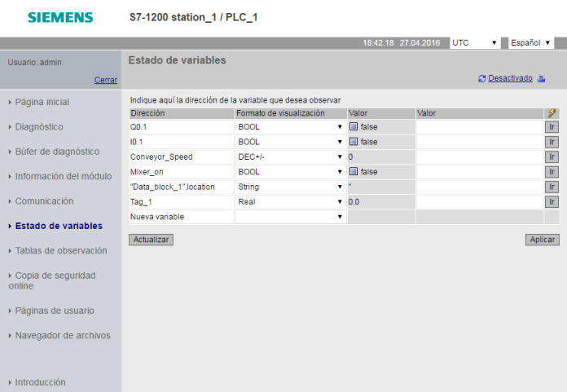Viewport: 567px width, 392px height.
Task: Click the lightning bolt column header icon
Action: tap(552, 113)
